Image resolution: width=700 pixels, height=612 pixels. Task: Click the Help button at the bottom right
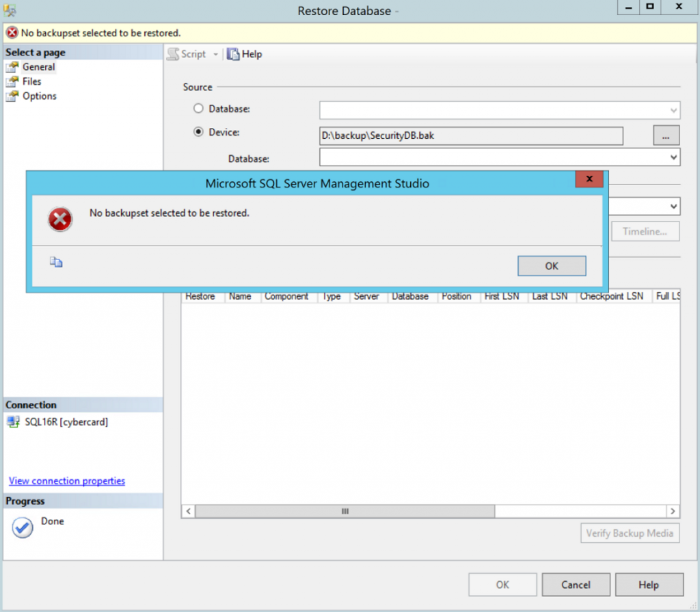pyautogui.click(x=649, y=585)
